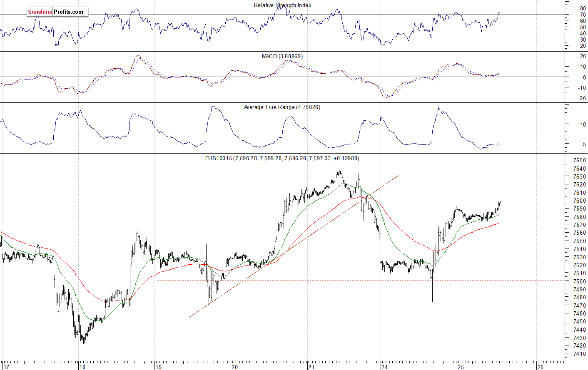Click the 7520 price axis label
The height and width of the screenshot is (370, 588).
click(580, 265)
